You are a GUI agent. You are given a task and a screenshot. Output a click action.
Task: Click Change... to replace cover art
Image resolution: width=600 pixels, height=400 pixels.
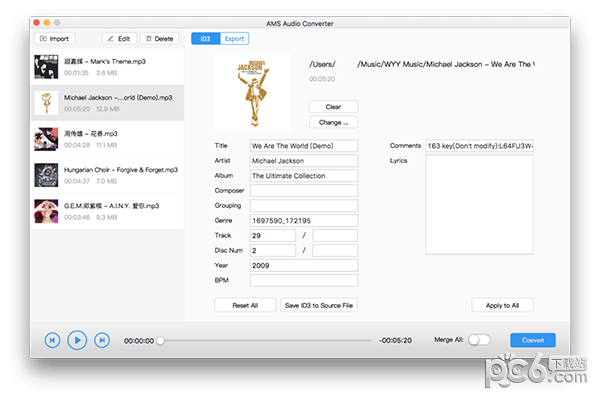pos(333,122)
